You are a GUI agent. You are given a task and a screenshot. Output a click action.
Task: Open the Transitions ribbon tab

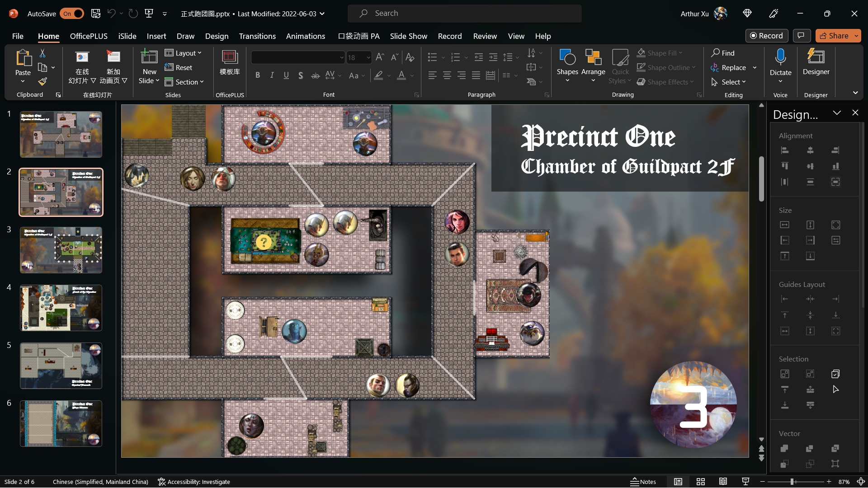(x=257, y=36)
